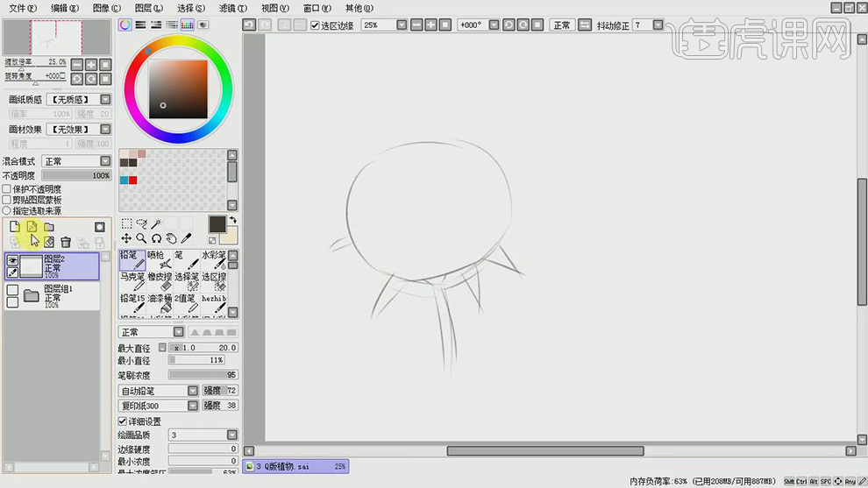Click the 不透明度 opacity slider
The width and height of the screenshot is (868, 488).
click(x=76, y=175)
